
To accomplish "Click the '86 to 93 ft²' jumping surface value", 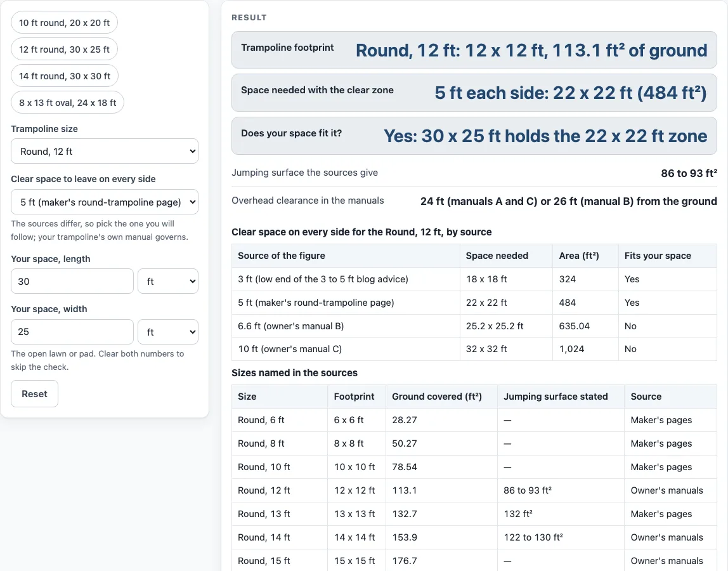I will (689, 173).
